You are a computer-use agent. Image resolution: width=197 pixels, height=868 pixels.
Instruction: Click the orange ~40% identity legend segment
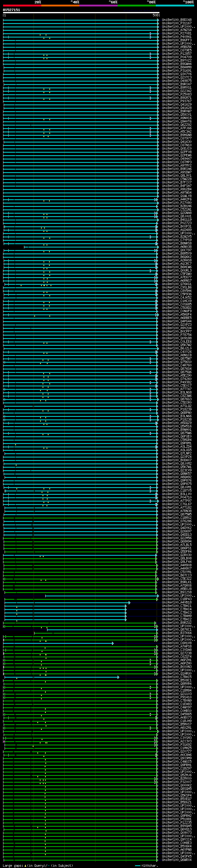click(60, 6)
